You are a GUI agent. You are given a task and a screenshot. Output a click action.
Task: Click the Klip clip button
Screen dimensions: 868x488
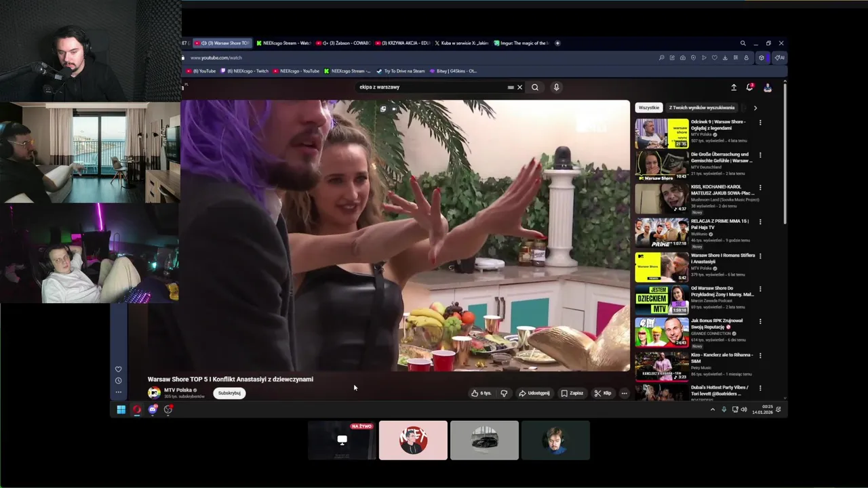[x=603, y=393]
